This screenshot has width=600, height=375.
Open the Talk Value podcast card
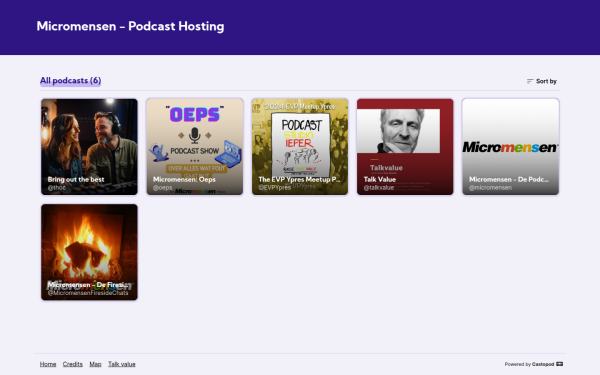(405, 147)
